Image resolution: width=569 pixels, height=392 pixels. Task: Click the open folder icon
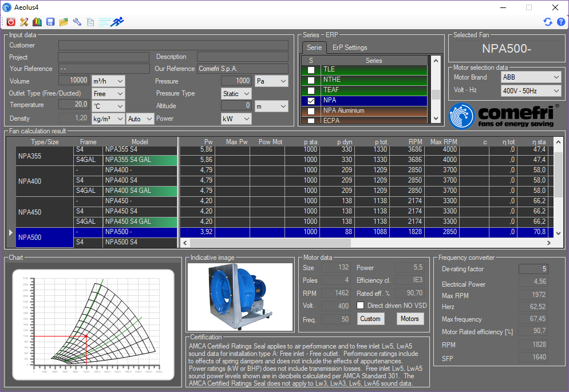tap(64, 22)
